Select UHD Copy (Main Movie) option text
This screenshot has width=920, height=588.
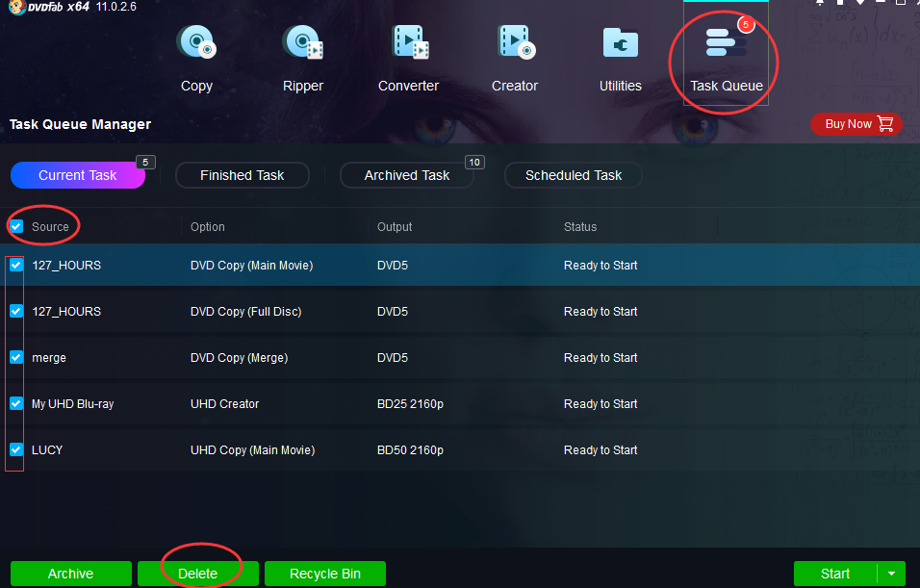(253, 450)
